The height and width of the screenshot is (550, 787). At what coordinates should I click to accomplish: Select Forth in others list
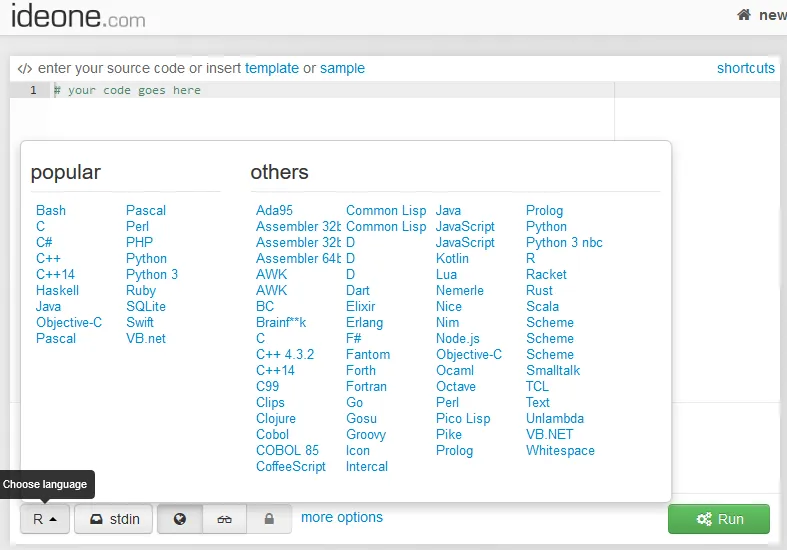tap(360, 371)
